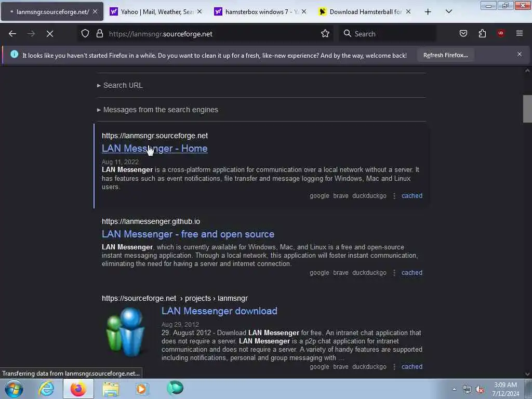Click LAN Messenger download thumbnail image
The height and width of the screenshot is (399, 532).
point(126,332)
